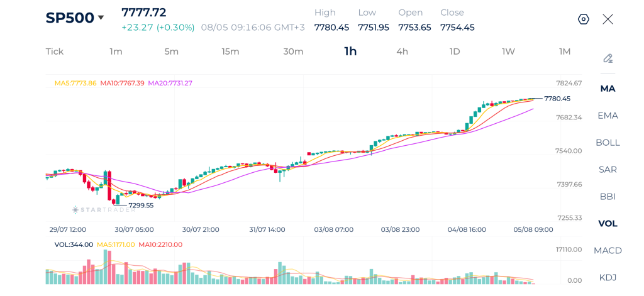Choose the 15m timeframe
Screen dimensions: 644x296
tap(230, 52)
